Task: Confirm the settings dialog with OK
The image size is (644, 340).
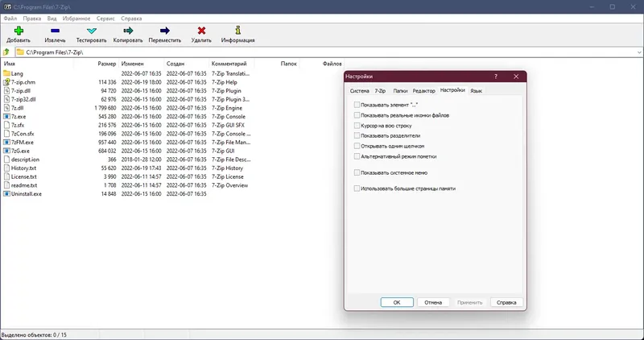Action: point(397,302)
